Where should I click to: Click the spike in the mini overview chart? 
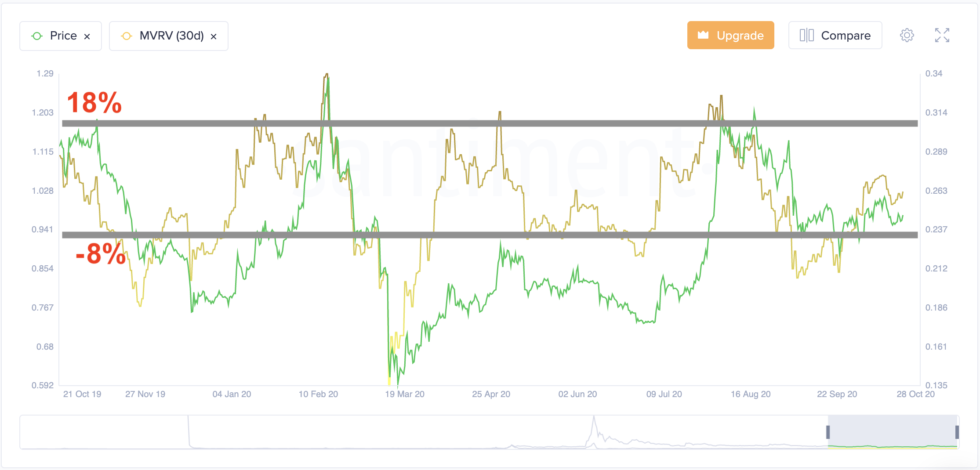point(594,428)
